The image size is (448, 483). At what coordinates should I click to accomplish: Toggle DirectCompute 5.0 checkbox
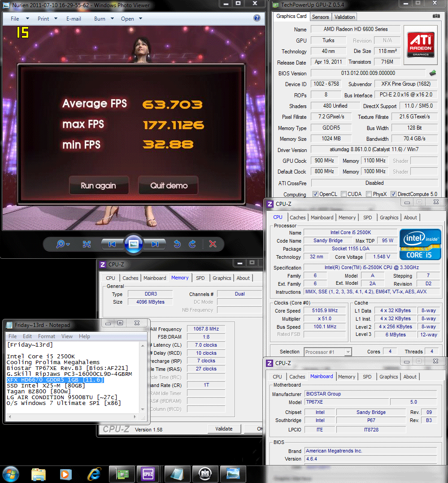tap(393, 194)
